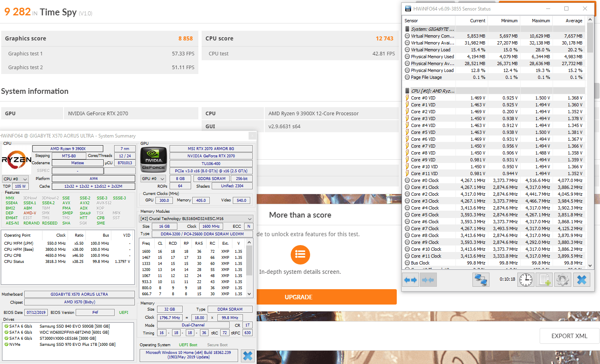Open remote monitoring via the two-computers icon
Image resolution: width=600 pixels, height=364 pixels.
[481, 280]
